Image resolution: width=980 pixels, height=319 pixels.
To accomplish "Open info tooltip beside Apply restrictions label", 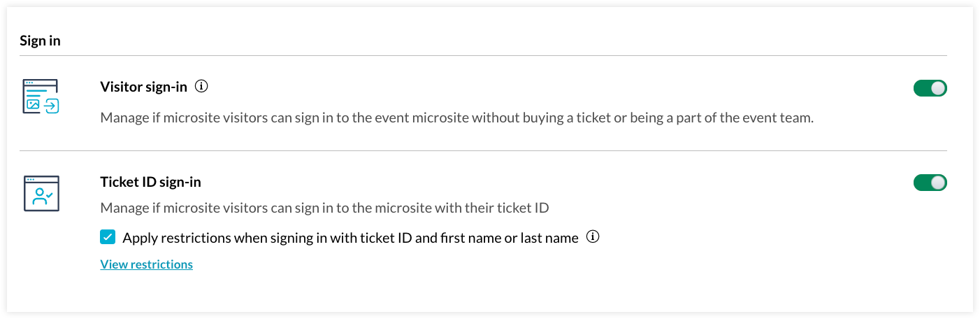I will [593, 237].
